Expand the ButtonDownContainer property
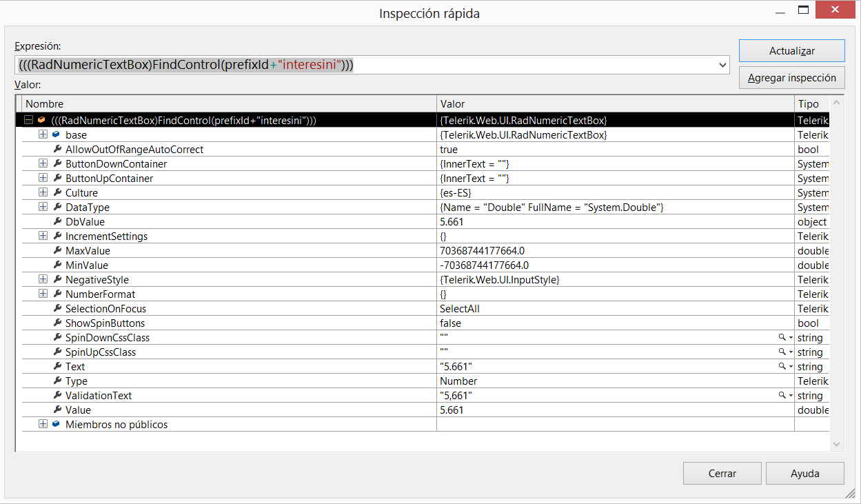Screen dimensions: 861x504 coord(43,163)
